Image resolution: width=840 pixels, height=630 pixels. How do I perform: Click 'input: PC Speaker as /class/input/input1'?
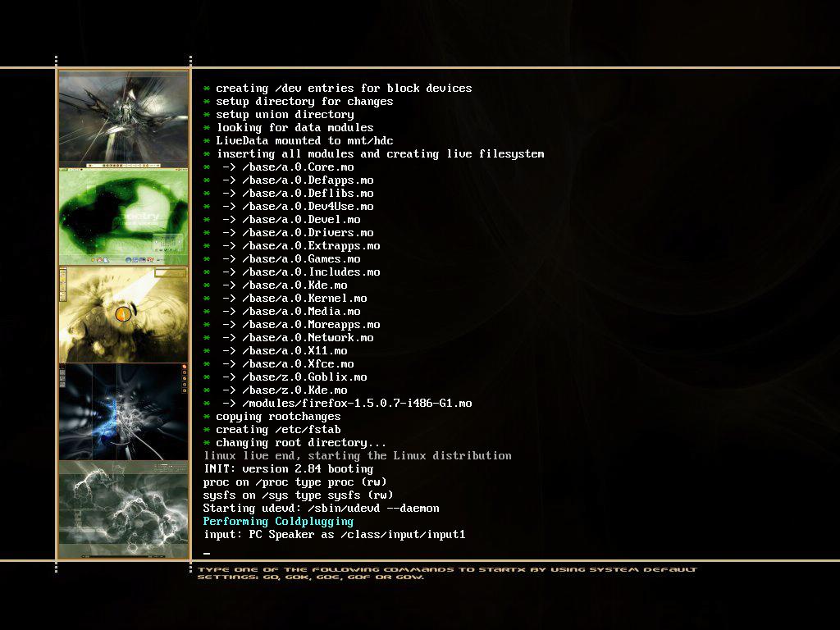tap(335, 535)
